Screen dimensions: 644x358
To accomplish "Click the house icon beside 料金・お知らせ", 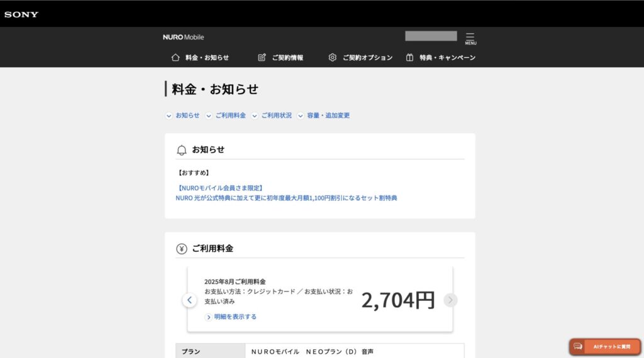I will pyautogui.click(x=176, y=58).
